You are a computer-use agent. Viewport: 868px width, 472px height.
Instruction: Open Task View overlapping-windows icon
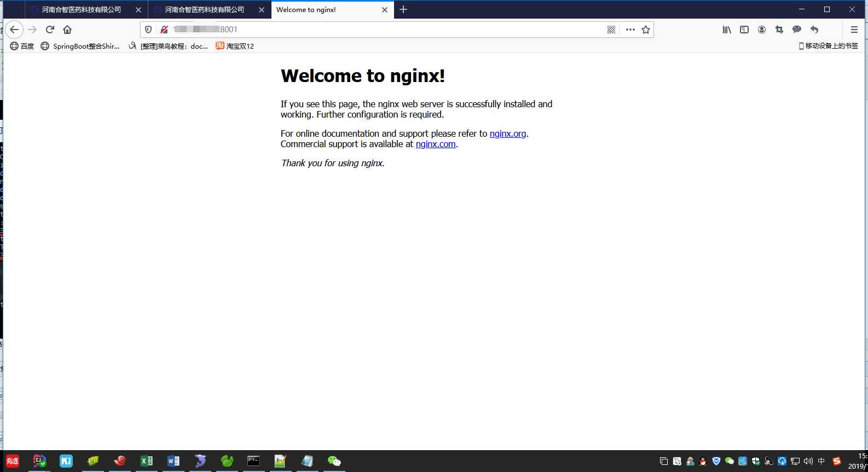664,461
